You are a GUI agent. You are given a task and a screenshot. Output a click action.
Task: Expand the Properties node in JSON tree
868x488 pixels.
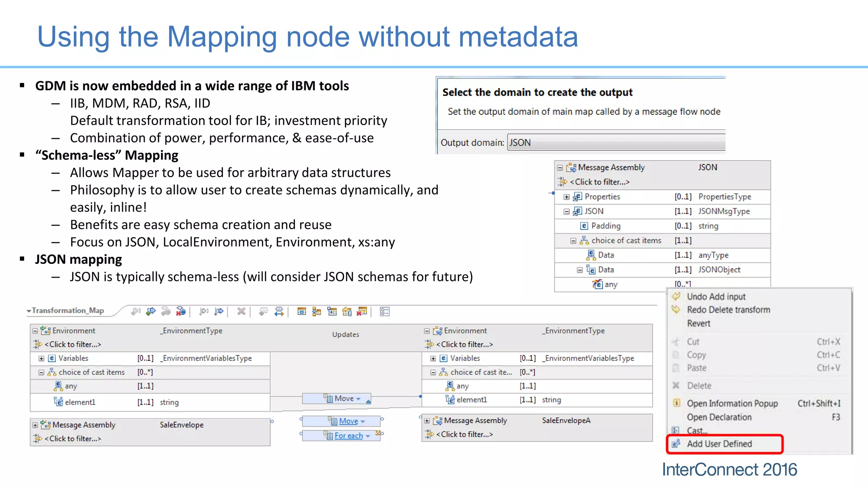click(x=567, y=197)
